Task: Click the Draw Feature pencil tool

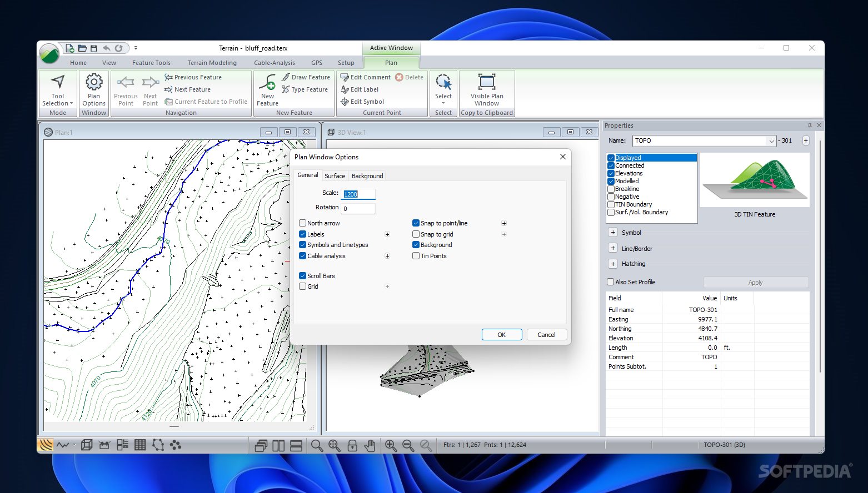Action: (306, 77)
